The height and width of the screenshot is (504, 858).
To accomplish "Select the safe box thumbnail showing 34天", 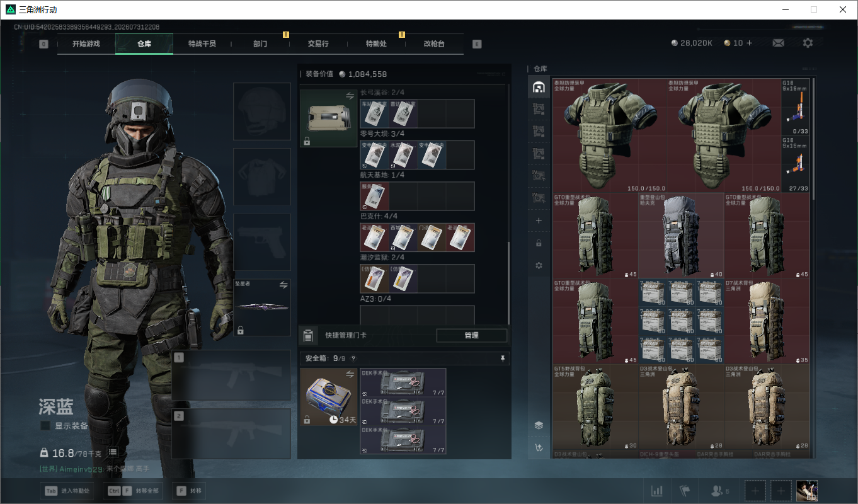I will (x=328, y=397).
